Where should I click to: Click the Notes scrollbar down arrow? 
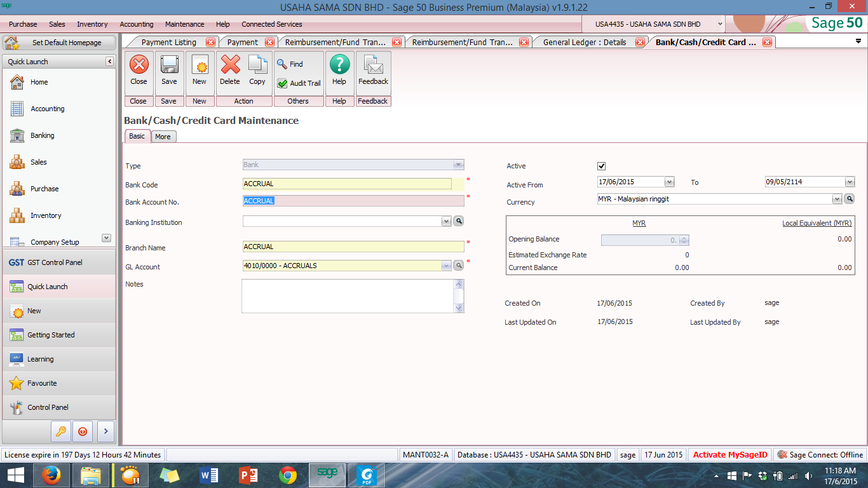[x=459, y=308]
